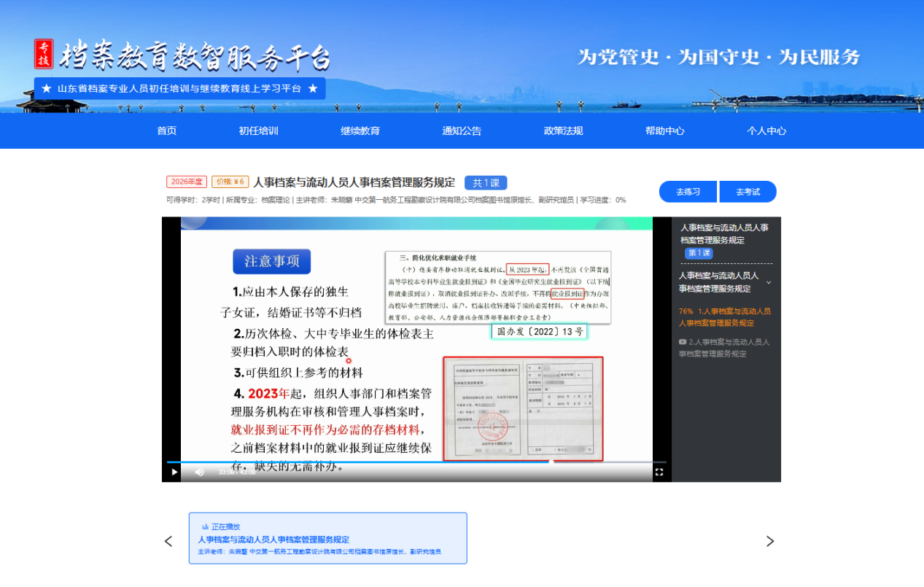Viewport: 924px width, 587px height.
Task: Mute the video volume speaker icon
Action: [200, 472]
